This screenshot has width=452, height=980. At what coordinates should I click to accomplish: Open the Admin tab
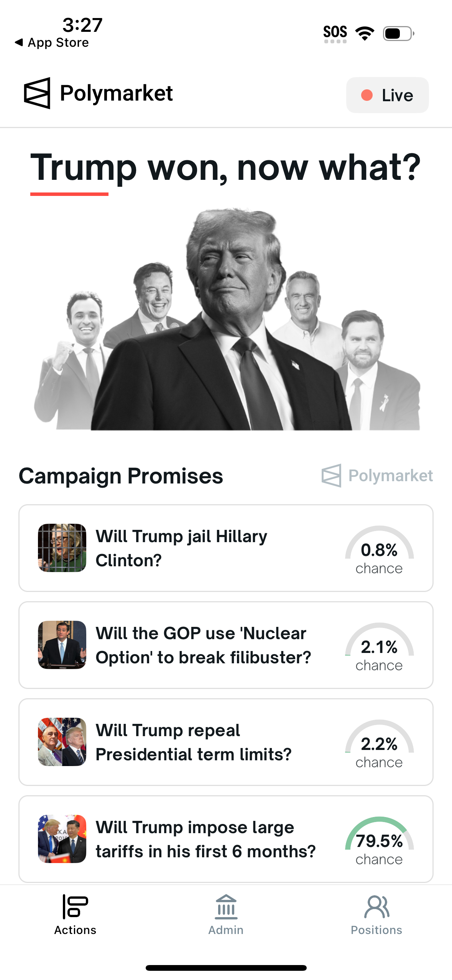226,915
